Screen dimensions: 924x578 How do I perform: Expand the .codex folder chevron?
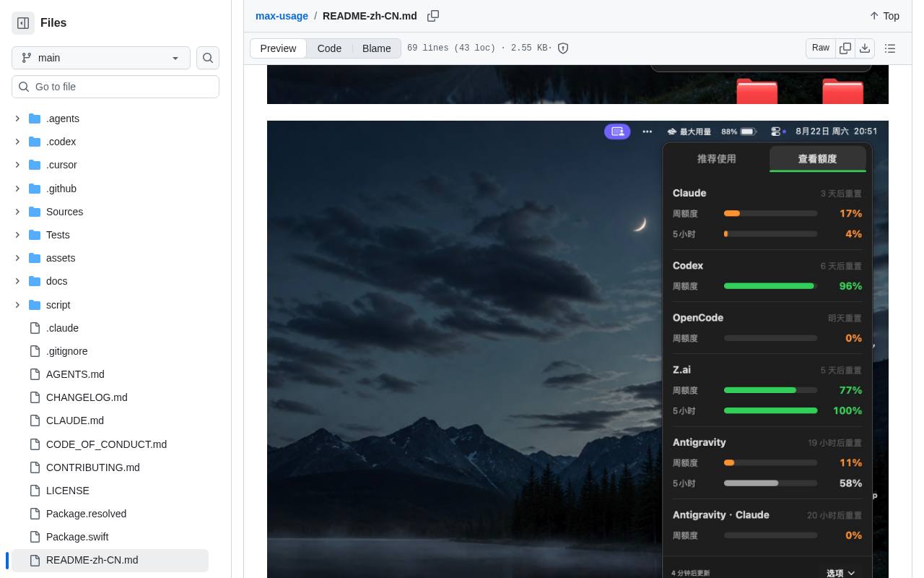[x=17, y=142]
